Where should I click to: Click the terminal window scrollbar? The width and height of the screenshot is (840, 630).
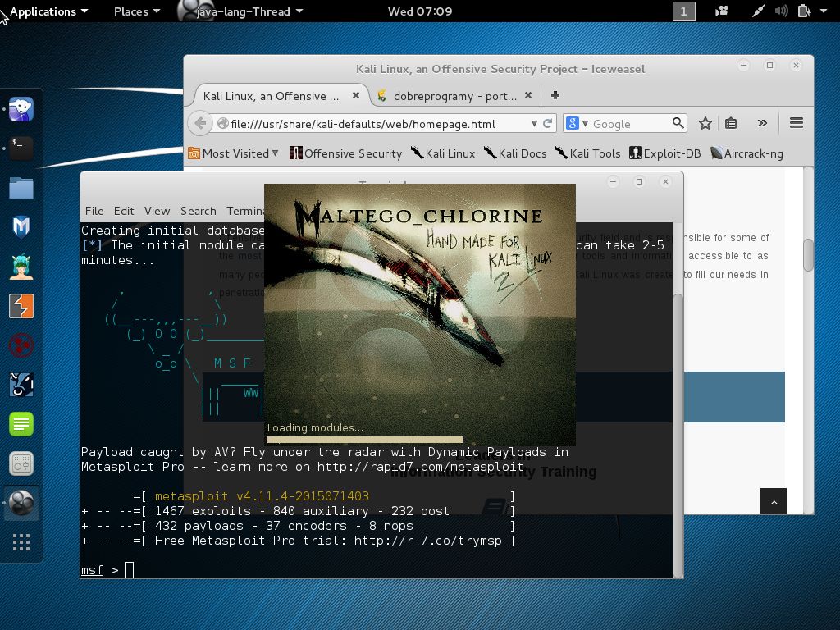pyautogui.click(x=678, y=434)
